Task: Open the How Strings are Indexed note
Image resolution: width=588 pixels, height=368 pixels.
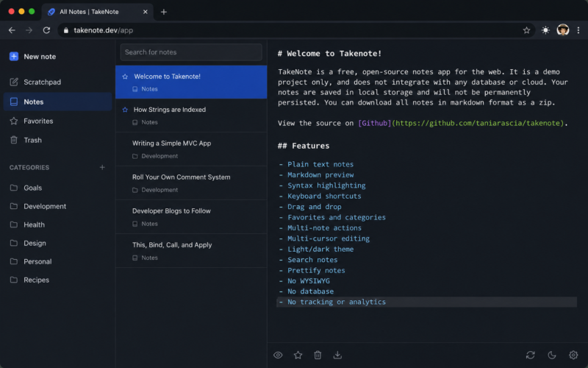Action: (191, 116)
